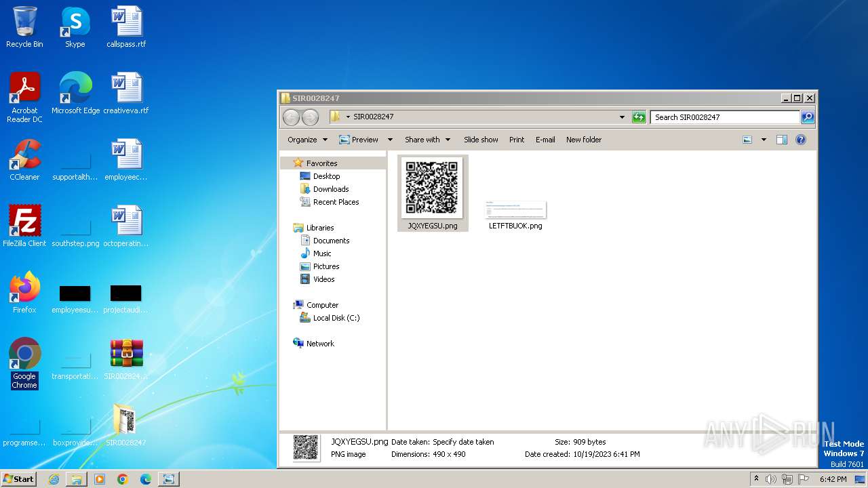Open Local Disk (C:)

point(336,318)
